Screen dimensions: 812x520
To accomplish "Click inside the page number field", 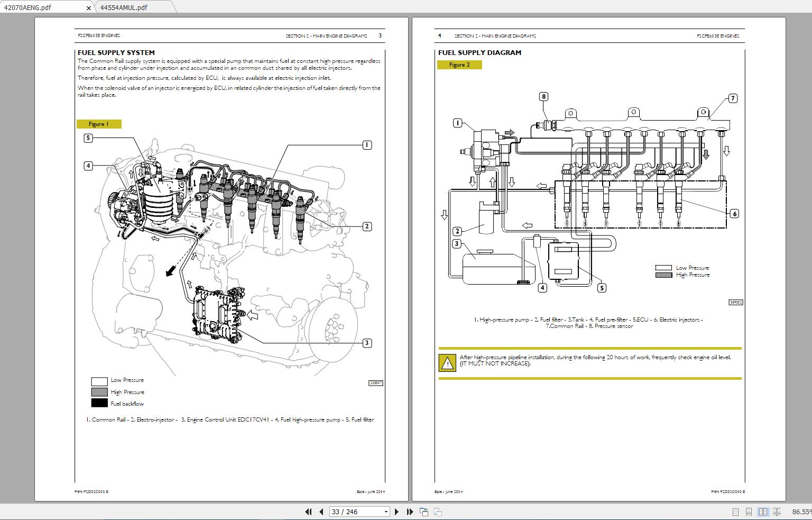I will [349, 512].
